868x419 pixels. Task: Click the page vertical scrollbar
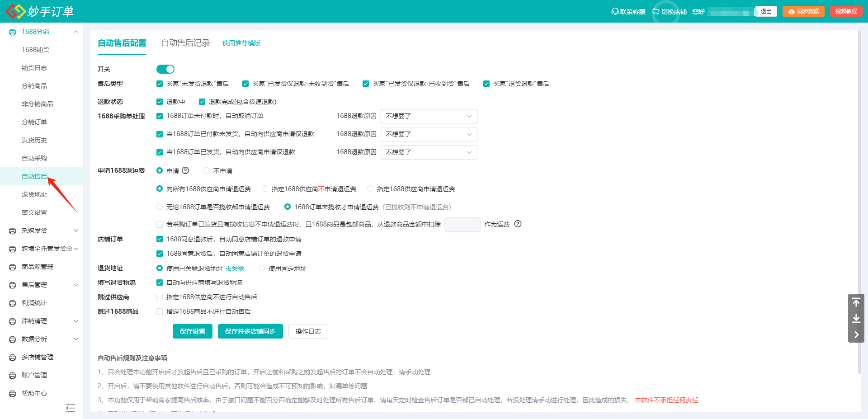point(859,202)
